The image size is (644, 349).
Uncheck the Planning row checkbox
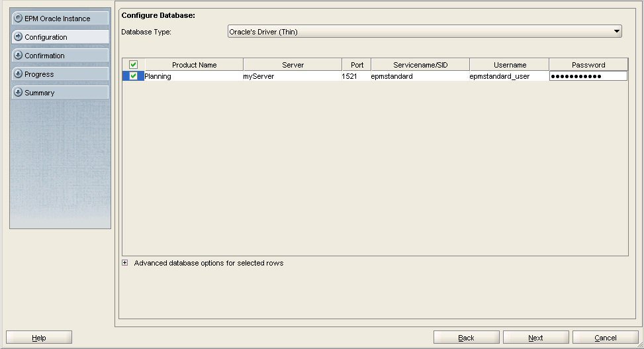[x=133, y=75]
